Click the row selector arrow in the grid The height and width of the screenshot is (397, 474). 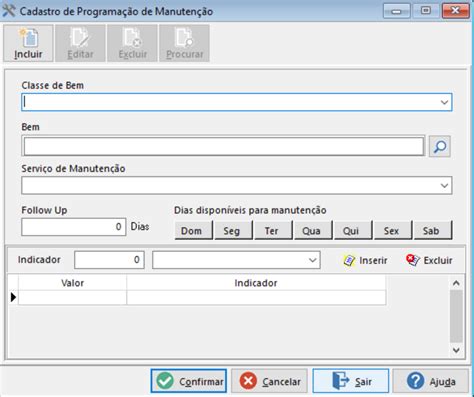[x=13, y=297]
